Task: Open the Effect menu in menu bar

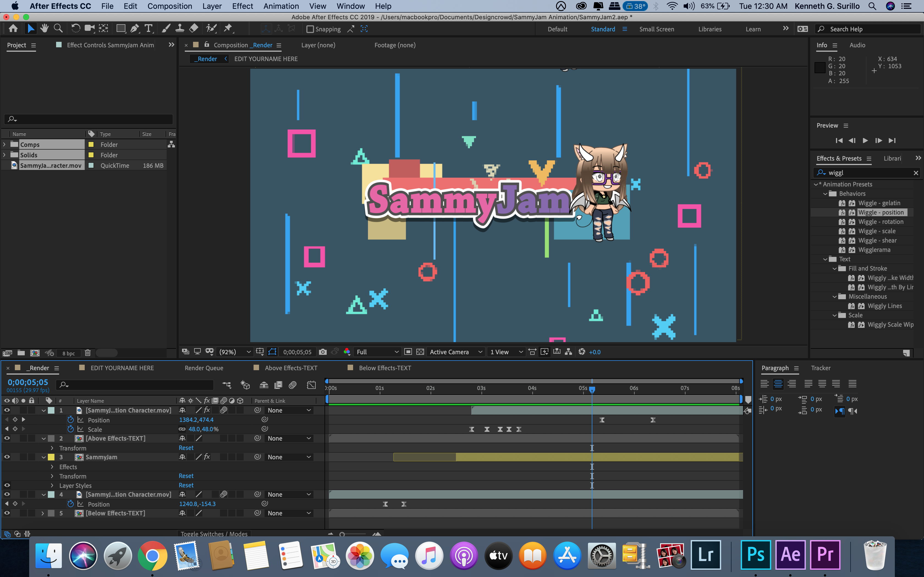Action: pos(243,6)
